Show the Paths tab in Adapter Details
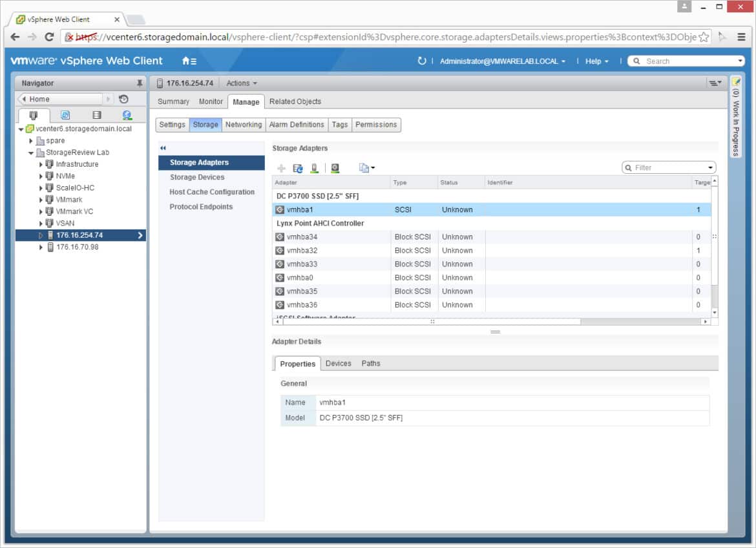Screen dimensions: 756x548 click(371, 364)
